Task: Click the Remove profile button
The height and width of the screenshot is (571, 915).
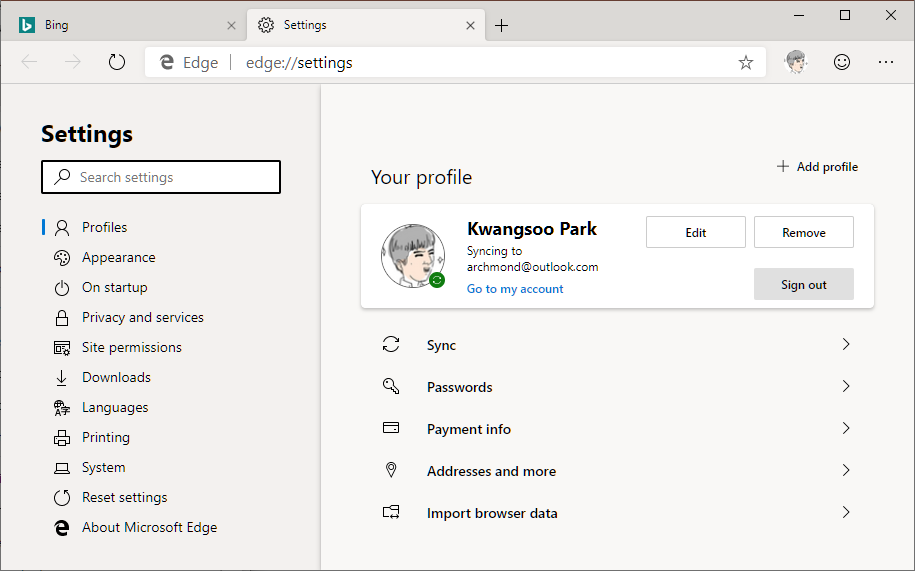Action: pyautogui.click(x=804, y=232)
